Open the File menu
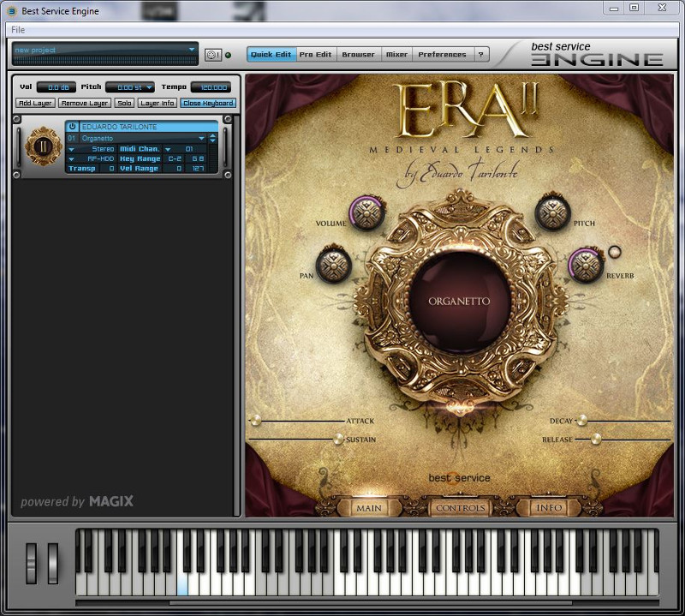The width and height of the screenshot is (685, 616). tap(18, 30)
